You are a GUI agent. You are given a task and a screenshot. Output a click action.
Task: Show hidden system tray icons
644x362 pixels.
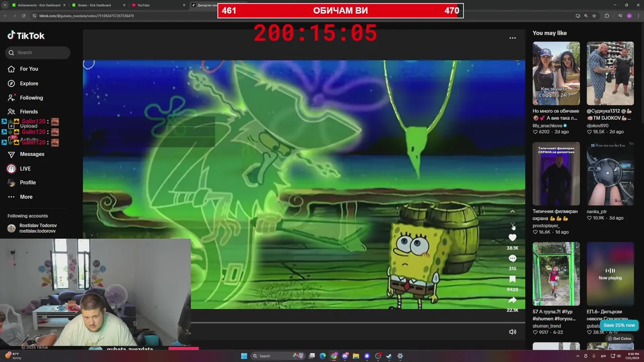[578, 356]
